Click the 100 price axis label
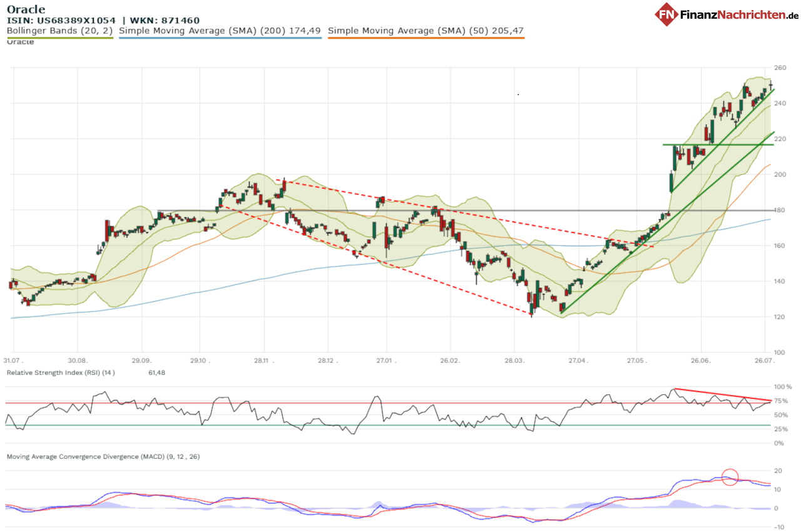801x532 pixels. pos(780,353)
